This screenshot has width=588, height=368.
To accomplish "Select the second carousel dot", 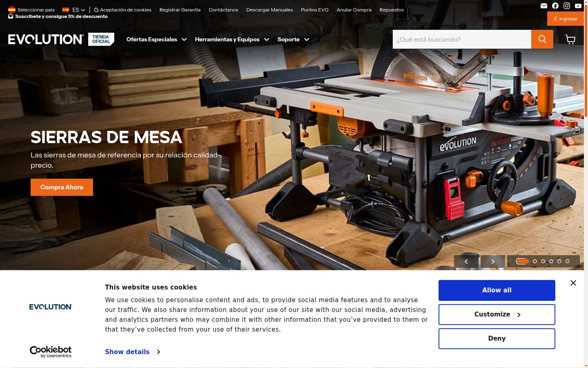I will (x=535, y=261).
